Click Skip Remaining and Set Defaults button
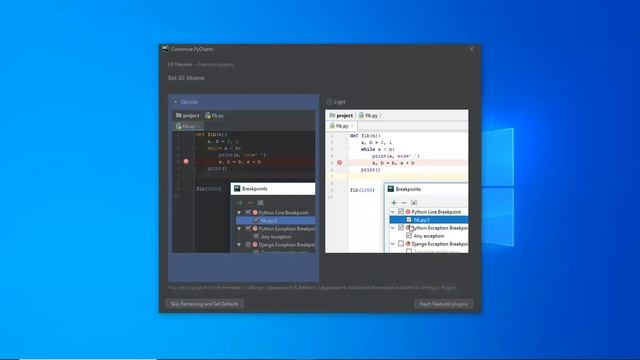This screenshot has width=640, height=360. (204, 304)
